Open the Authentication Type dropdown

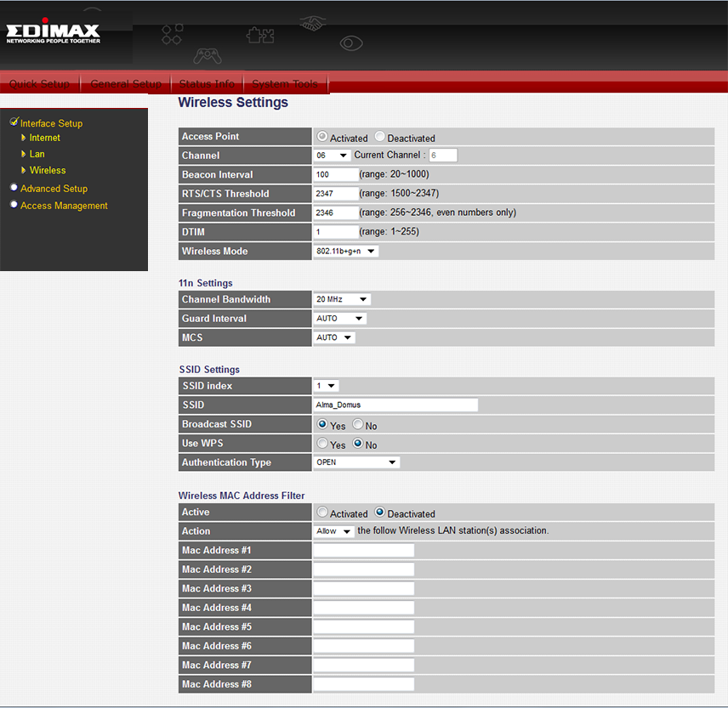(x=356, y=462)
